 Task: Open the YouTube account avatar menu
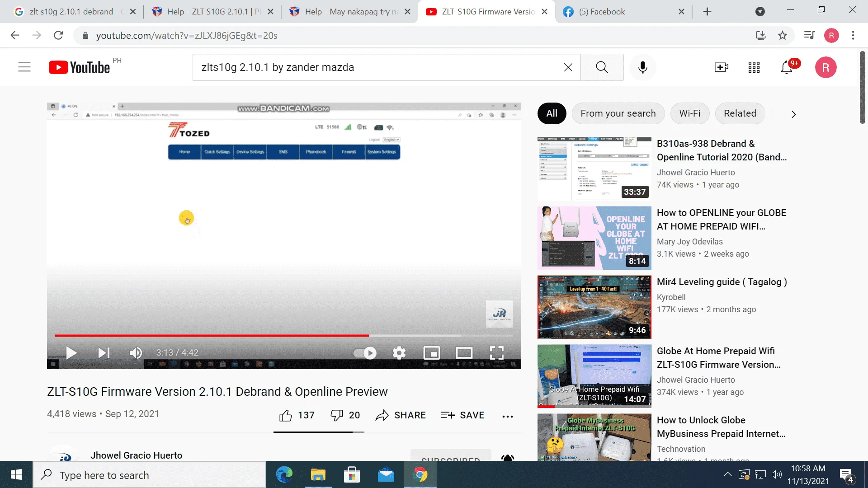click(826, 67)
